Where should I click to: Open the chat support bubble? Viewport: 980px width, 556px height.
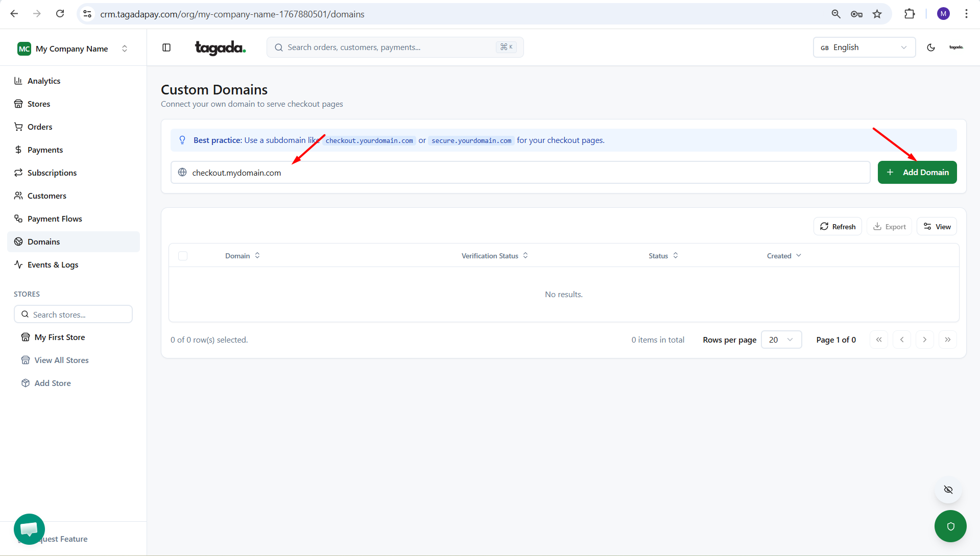click(x=29, y=529)
